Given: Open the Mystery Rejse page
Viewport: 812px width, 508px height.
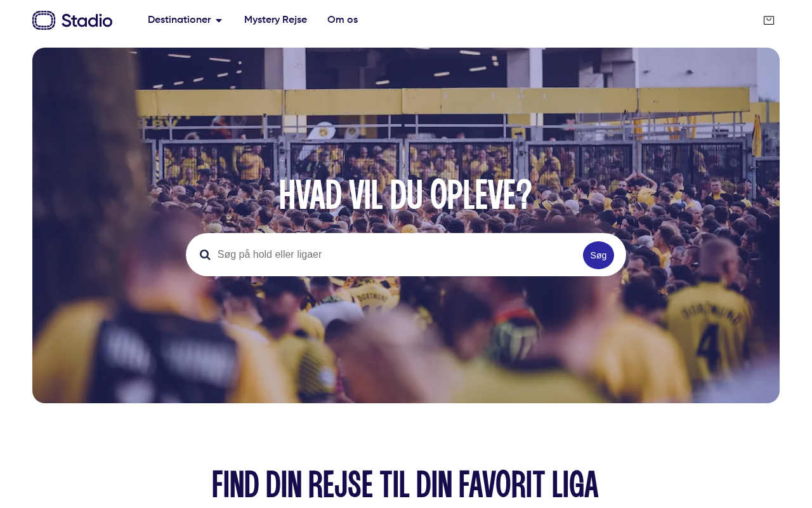Looking at the screenshot, I should 275,20.
